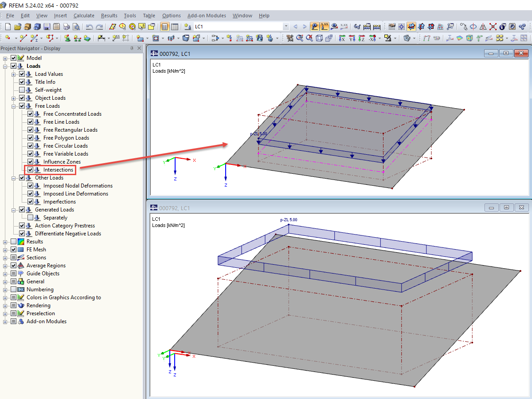Uncheck the Intersections checkbox
The width and height of the screenshot is (532, 399).
[x=30, y=170]
